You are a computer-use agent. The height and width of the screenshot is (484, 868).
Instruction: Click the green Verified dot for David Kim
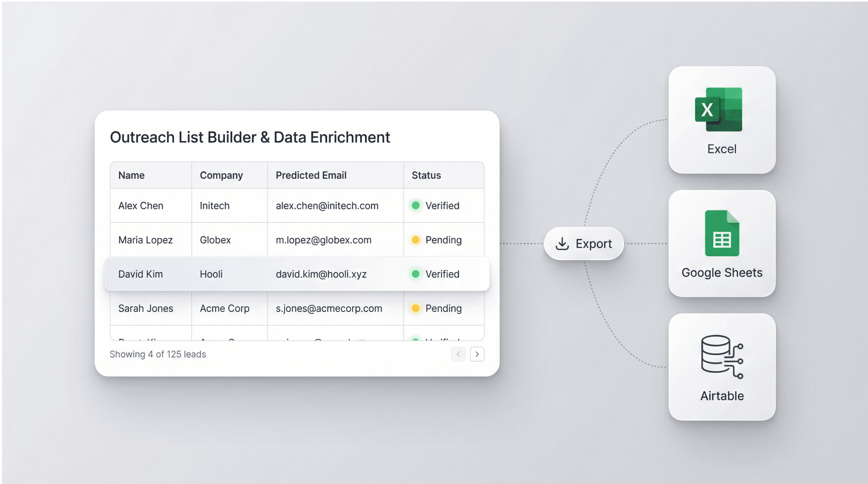pyautogui.click(x=416, y=274)
